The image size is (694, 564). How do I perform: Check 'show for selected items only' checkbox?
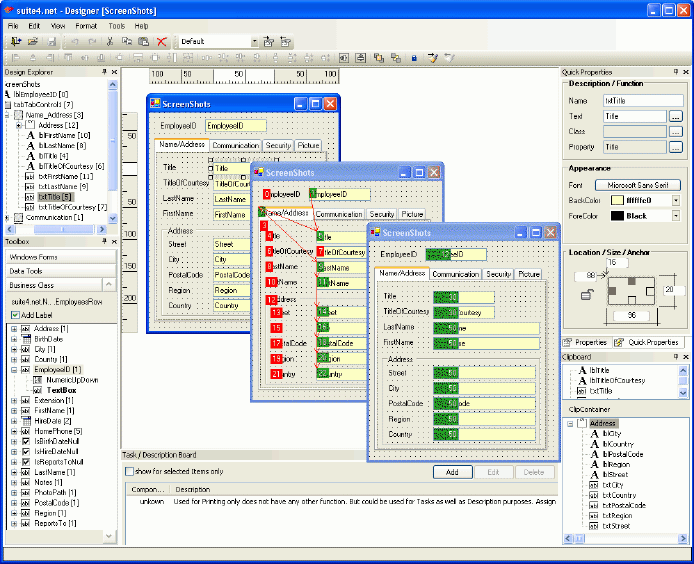128,471
